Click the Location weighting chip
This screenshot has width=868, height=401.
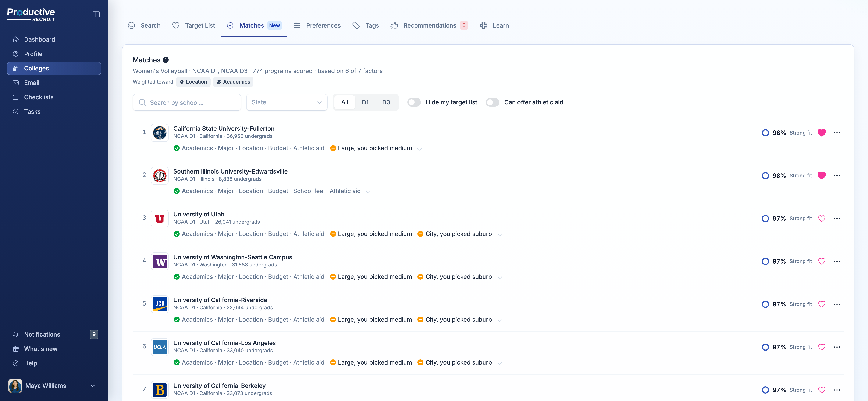(x=193, y=82)
